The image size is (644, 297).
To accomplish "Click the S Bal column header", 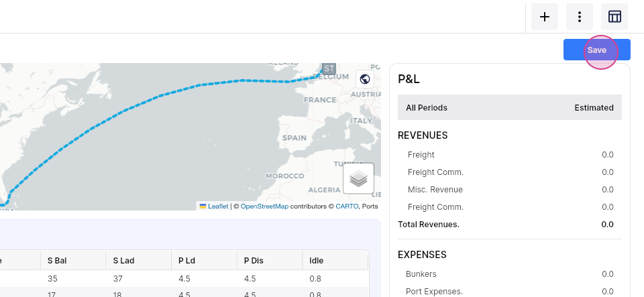I will click(72, 261).
